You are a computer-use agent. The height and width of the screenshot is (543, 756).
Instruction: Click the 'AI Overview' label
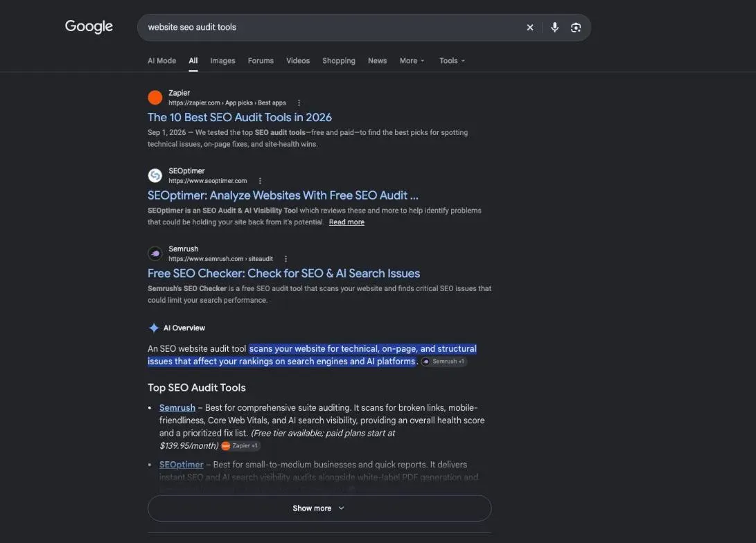click(184, 328)
